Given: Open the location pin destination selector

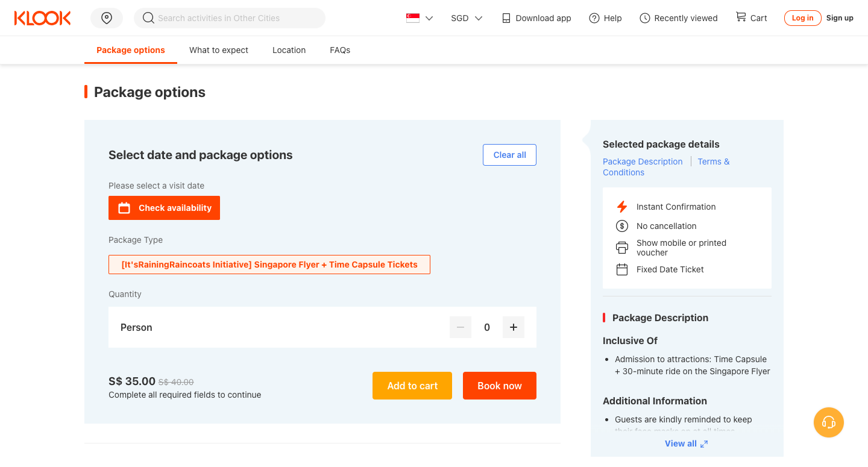Looking at the screenshot, I should pyautogui.click(x=107, y=18).
